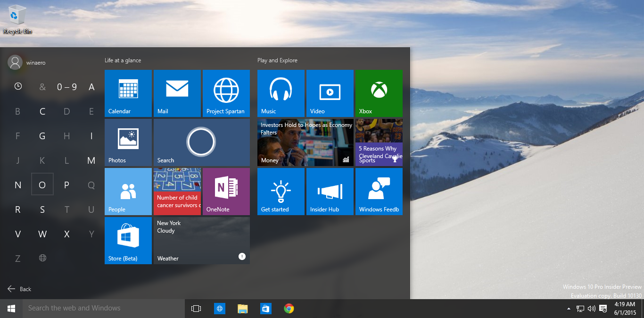Click Back to return to app list
644x318 pixels.
click(x=20, y=289)
